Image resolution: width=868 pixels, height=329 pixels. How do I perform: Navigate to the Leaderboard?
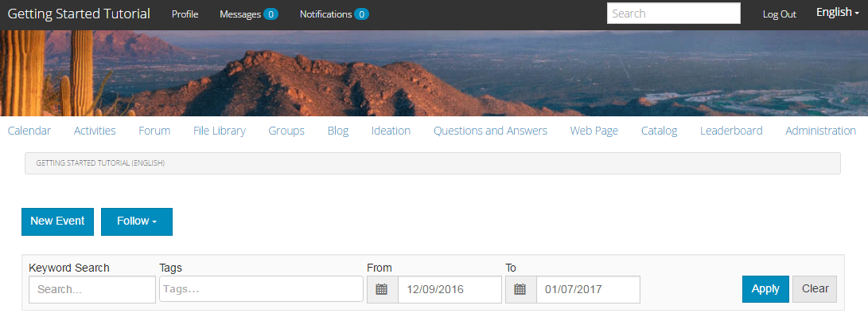tap(730, 131)
